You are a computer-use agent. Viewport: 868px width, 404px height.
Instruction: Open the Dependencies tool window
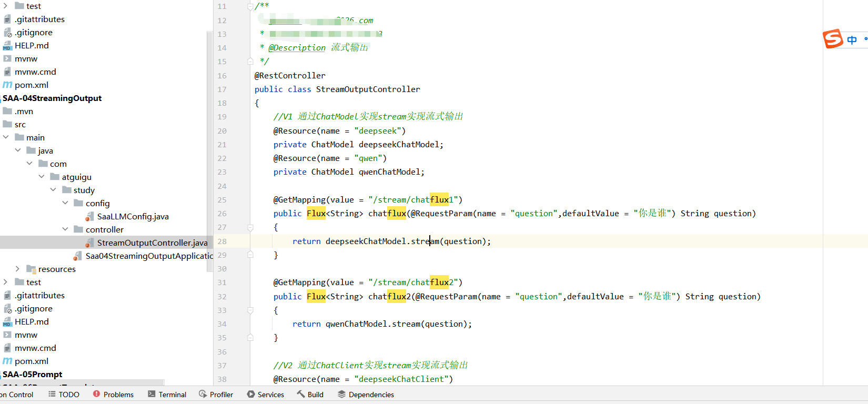[x=366, y=395]
